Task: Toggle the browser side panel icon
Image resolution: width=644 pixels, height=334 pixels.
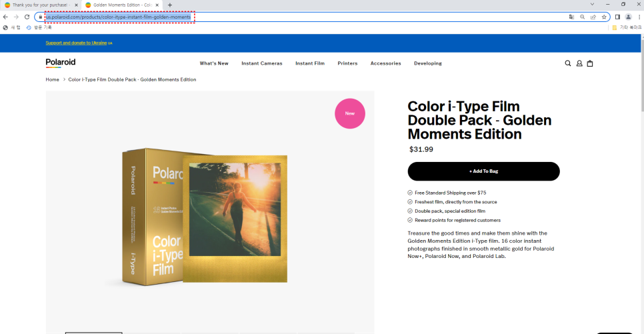Action: (617, 17)
